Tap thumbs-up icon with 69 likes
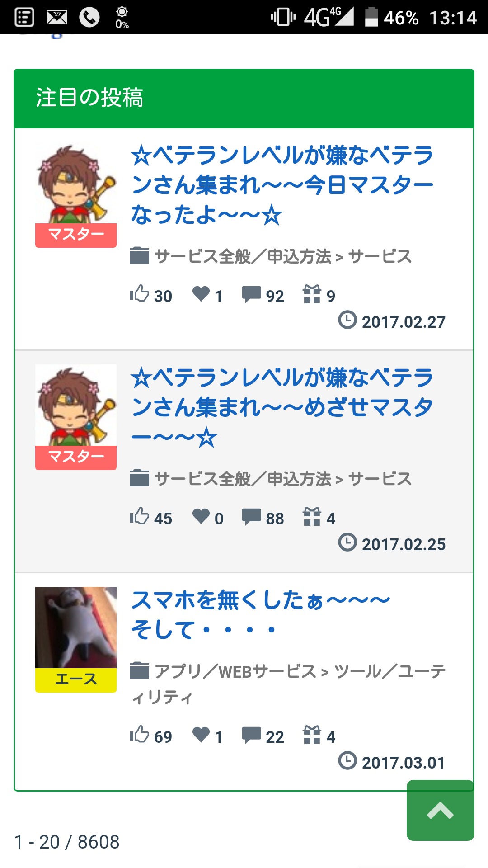This screenshot has height=868, width=488. (x=140, y=735)
